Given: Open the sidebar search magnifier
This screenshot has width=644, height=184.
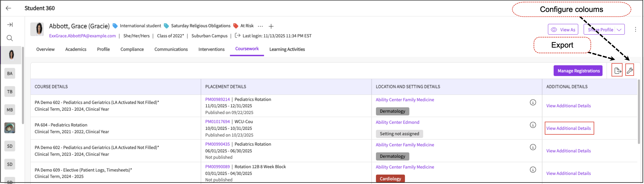Looking at the screenshot, I should point(10,38).
